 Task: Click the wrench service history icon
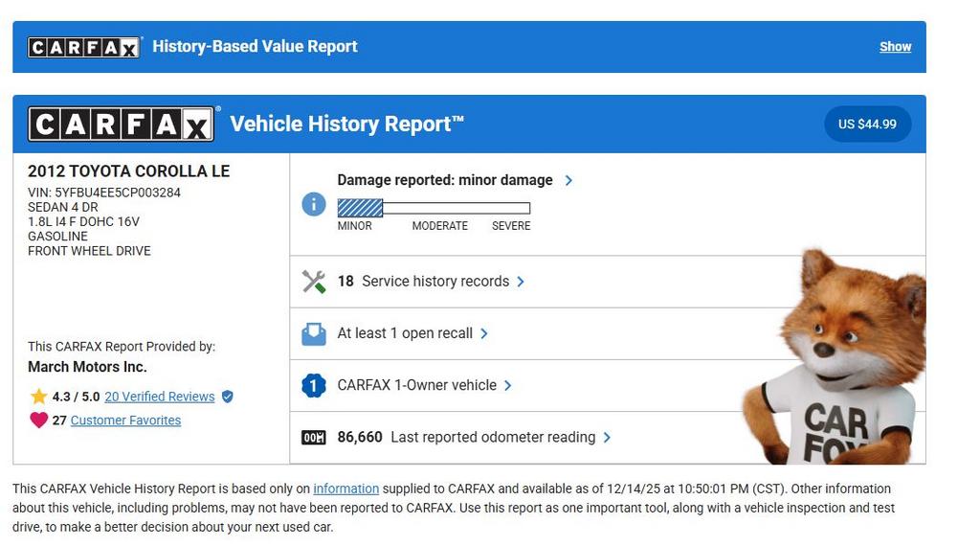314,282
